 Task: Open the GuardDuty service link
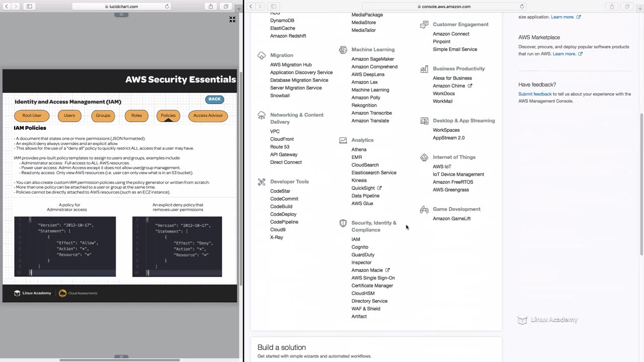coord(363,255)
